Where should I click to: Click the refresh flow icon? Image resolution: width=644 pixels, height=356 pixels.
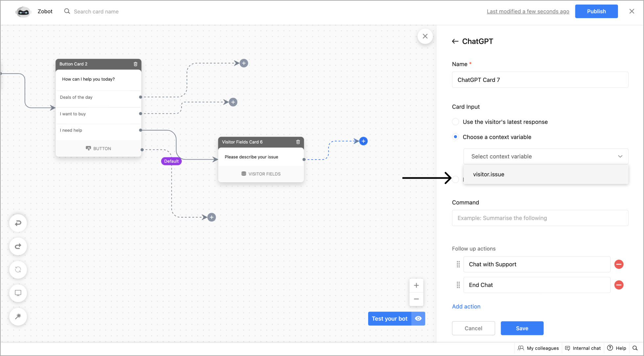18,270
